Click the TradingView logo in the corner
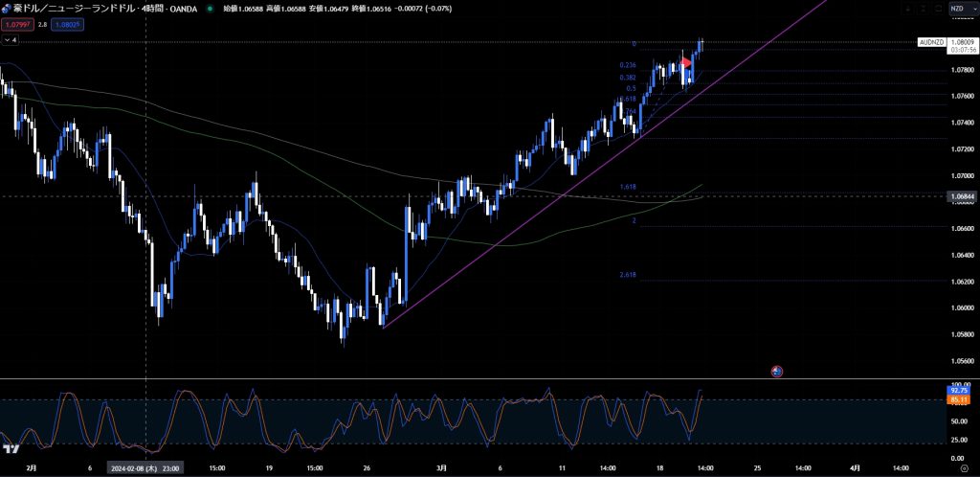The width and height of the screenshot is (980, 477). pyautogui.click(x=11, y=449)
